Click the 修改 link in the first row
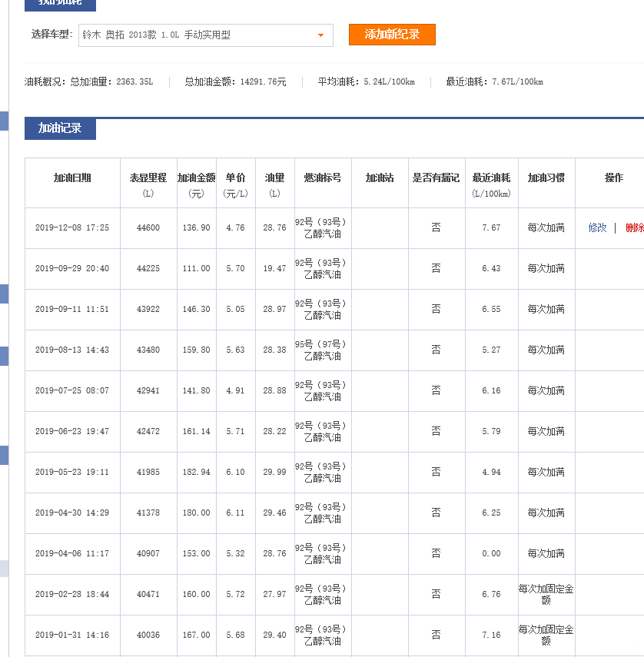 pos(597,227)
